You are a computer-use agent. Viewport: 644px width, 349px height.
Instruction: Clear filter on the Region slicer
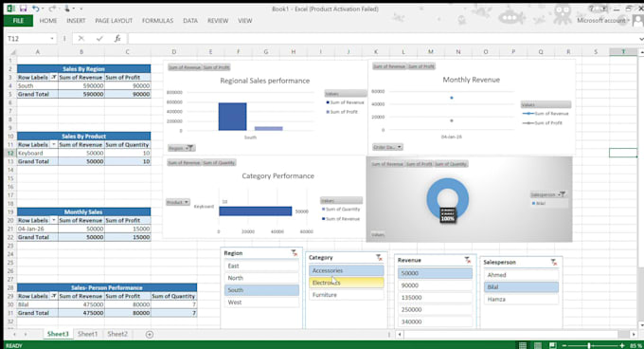(x=295, y=253)
